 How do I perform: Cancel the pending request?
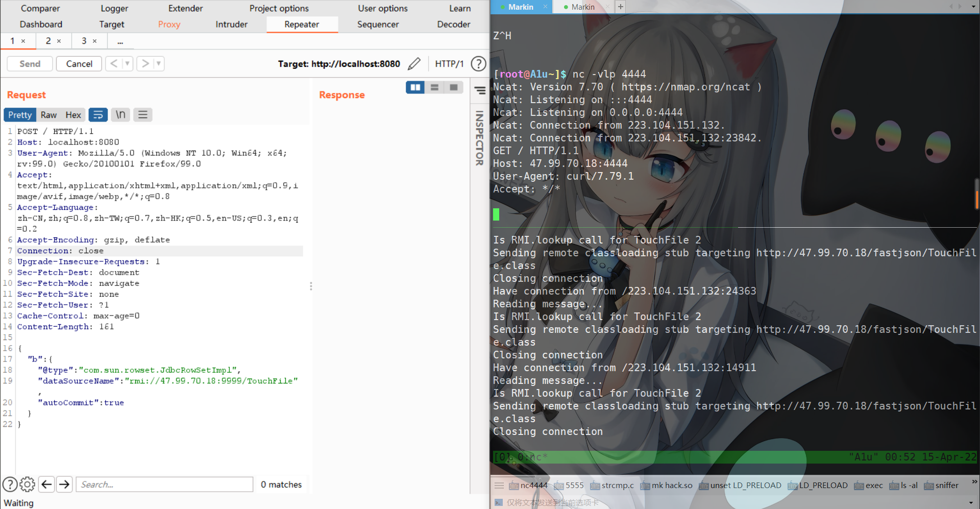79,64
